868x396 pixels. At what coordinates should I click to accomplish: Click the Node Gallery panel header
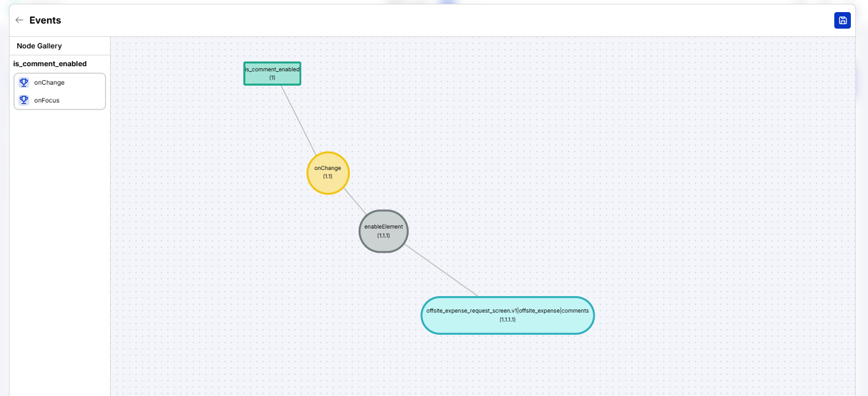(39, 46)
